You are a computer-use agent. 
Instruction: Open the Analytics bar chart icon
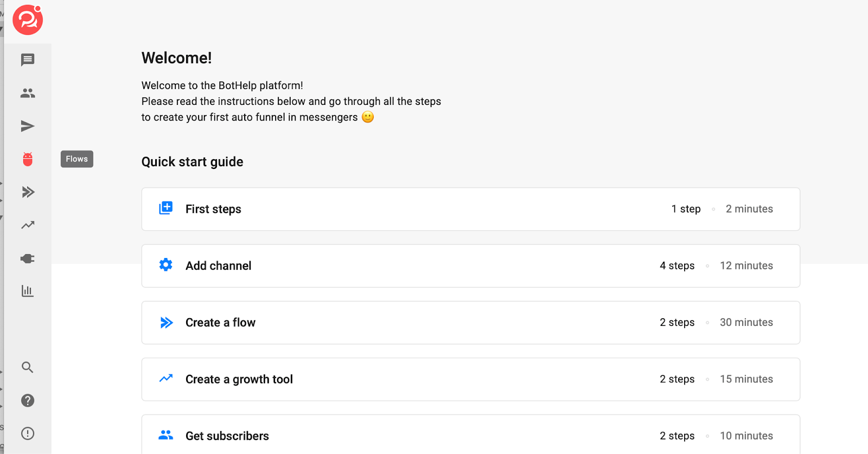pyautogui.click(x=28, y=291)
